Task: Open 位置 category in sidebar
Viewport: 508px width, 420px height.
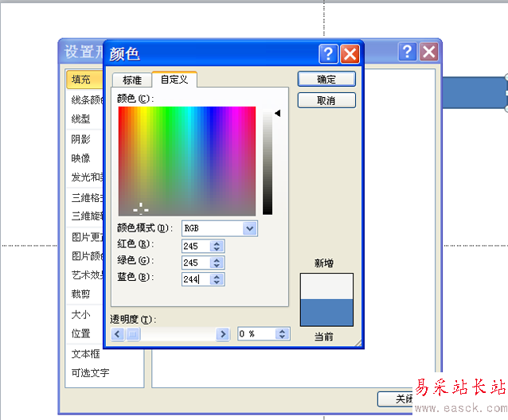Action: 85,333
